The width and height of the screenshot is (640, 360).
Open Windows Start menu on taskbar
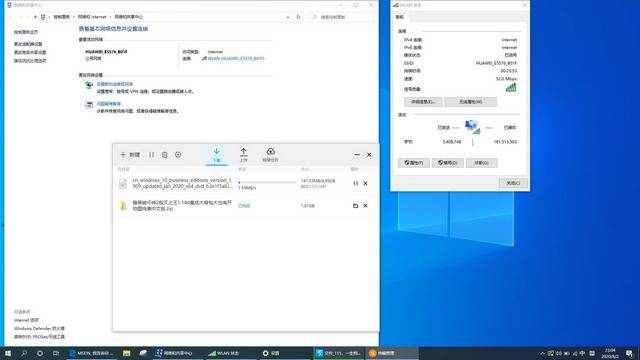pyautogui.click(x=7, y=353)
